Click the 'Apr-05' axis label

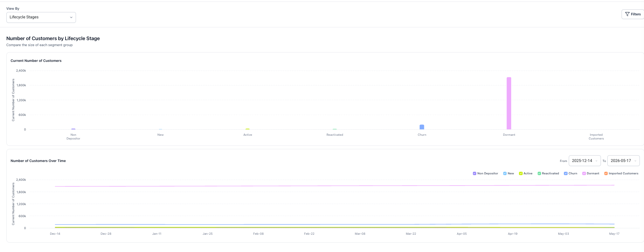point(462,234)
